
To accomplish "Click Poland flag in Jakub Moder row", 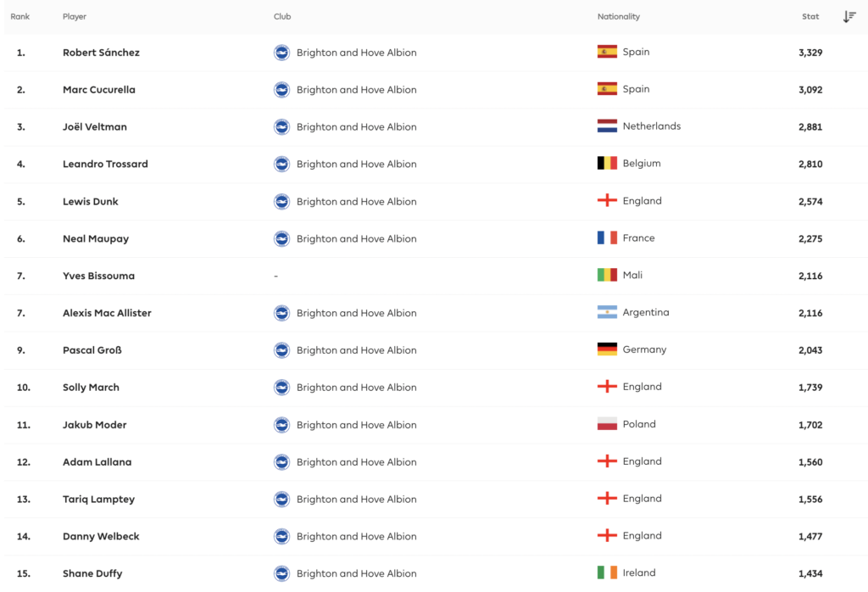I will (x=607, y=424).
